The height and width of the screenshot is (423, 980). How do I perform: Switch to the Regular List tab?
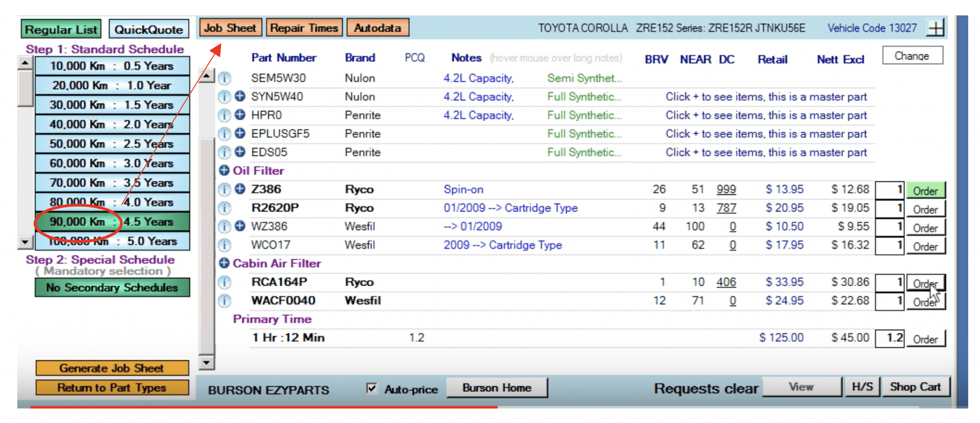61,29
